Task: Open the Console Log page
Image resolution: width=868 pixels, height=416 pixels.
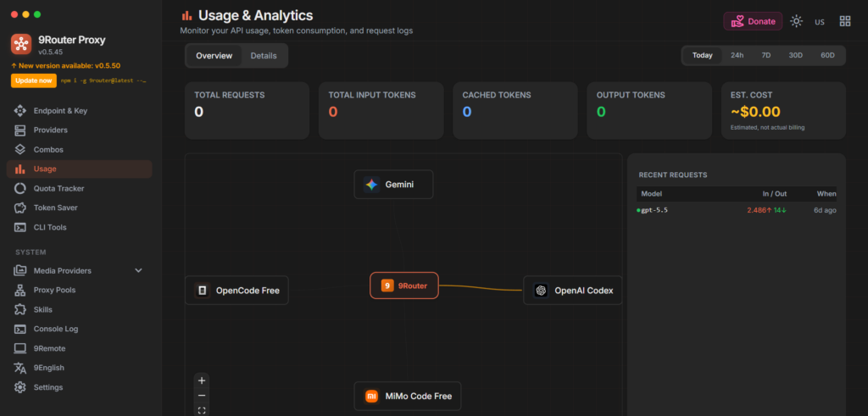Action: click(79, 329)
